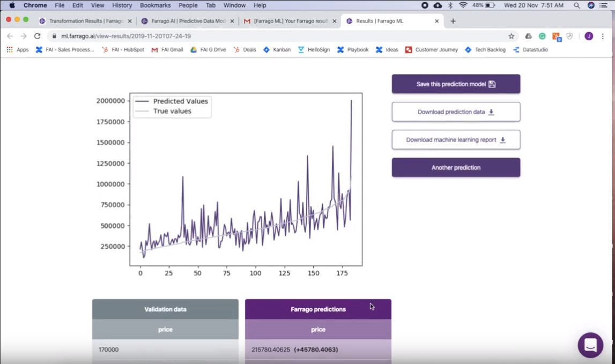Open Tech Backlog bookmark
This screenshot has height=364, width=615.
[x=485, y=50]
